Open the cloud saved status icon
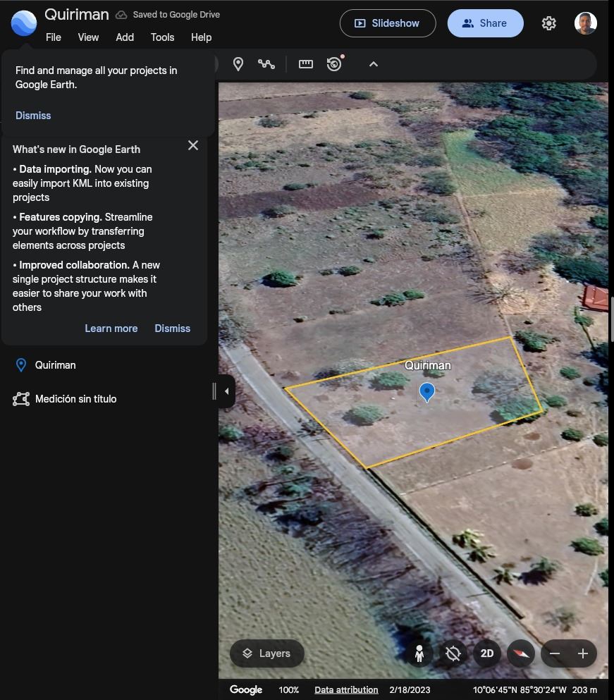 click(x=121, y=15)
